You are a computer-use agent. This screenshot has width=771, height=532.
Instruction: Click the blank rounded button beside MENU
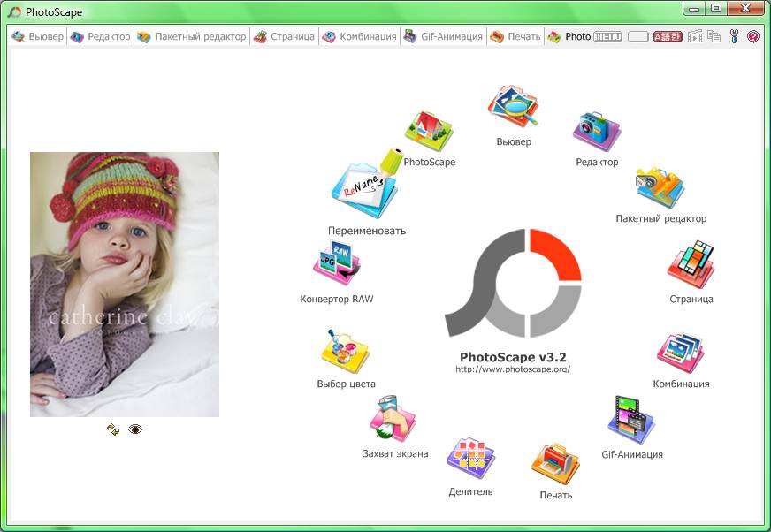[x=638, y=37]
